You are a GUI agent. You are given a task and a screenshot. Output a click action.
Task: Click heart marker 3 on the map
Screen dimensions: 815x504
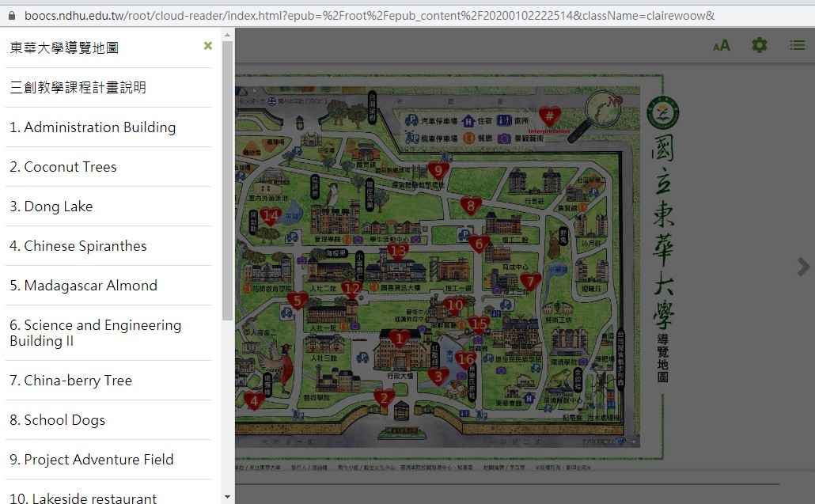pyautogui.click(x=438, y=377)
